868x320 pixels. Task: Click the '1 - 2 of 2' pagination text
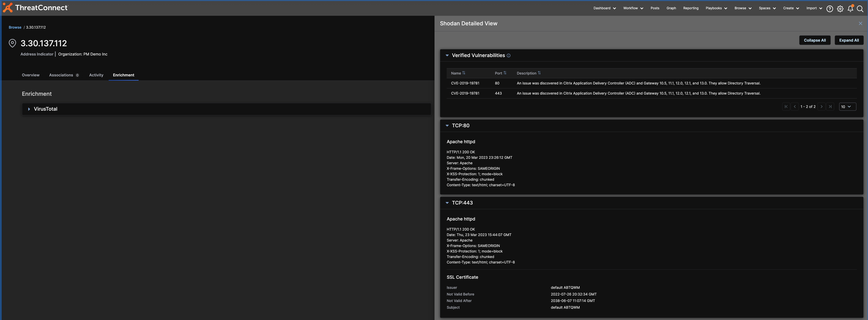point(808,106)
